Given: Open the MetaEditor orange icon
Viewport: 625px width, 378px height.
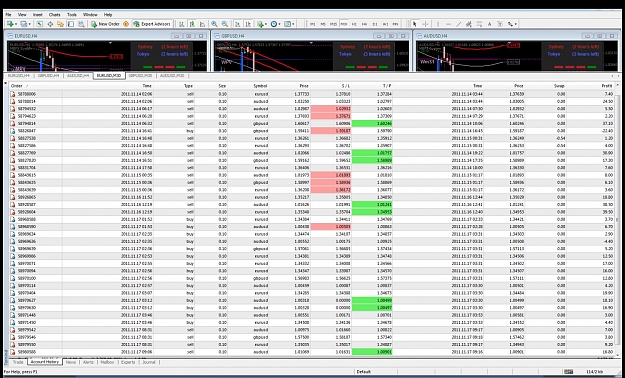Looking at the screenshot, I should 126,24.
